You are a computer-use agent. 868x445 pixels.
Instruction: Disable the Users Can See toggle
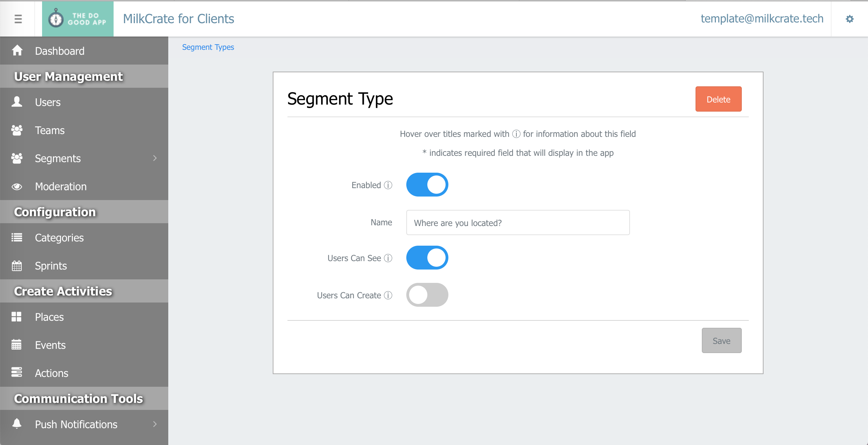point(427,258)
